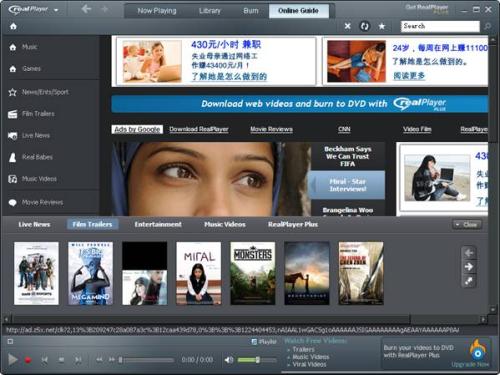Viewport: 500px width, 375px height.
Task: Click the rewind button
Action: point(99,360)
